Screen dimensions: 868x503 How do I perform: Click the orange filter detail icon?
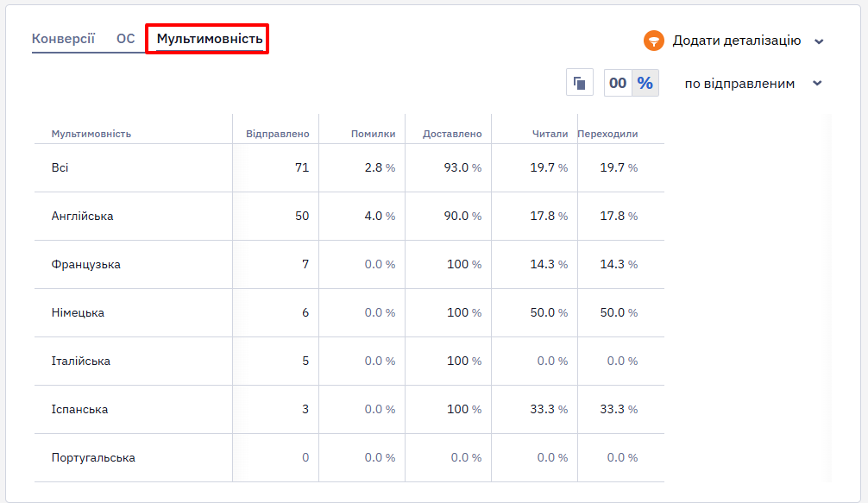pyautogui.click(x=654, y=41)
